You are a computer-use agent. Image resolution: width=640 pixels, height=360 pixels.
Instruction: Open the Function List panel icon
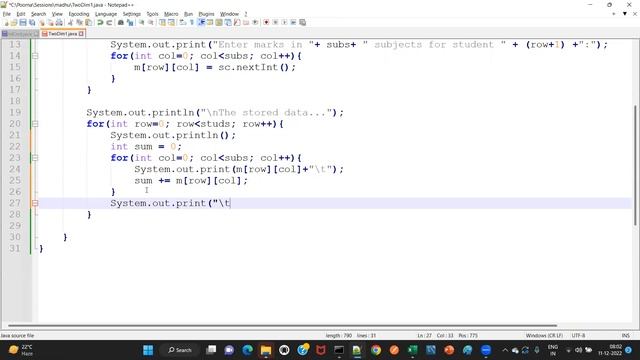(x=237, y=22)
